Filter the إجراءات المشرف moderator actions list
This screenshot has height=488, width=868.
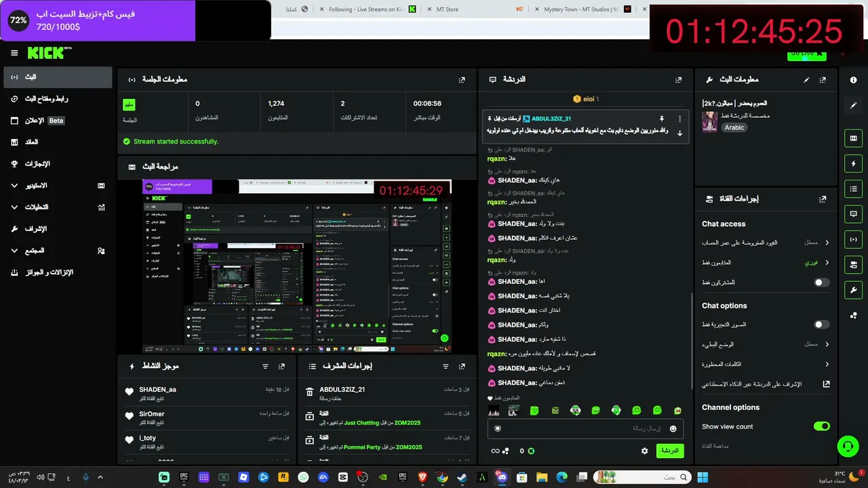(446, 366)
